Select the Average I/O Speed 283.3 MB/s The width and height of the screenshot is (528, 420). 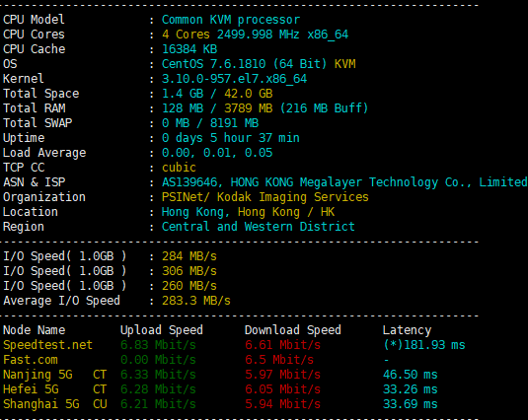click(196, 301)
